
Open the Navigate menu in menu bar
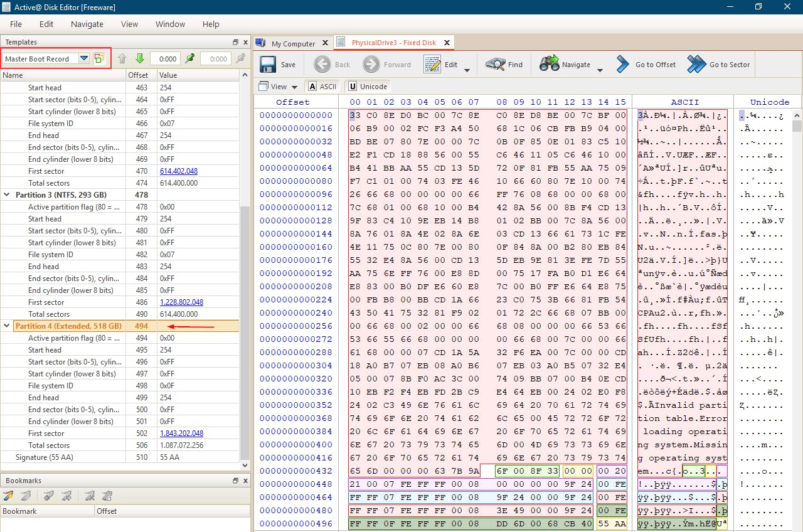(87, 24)
